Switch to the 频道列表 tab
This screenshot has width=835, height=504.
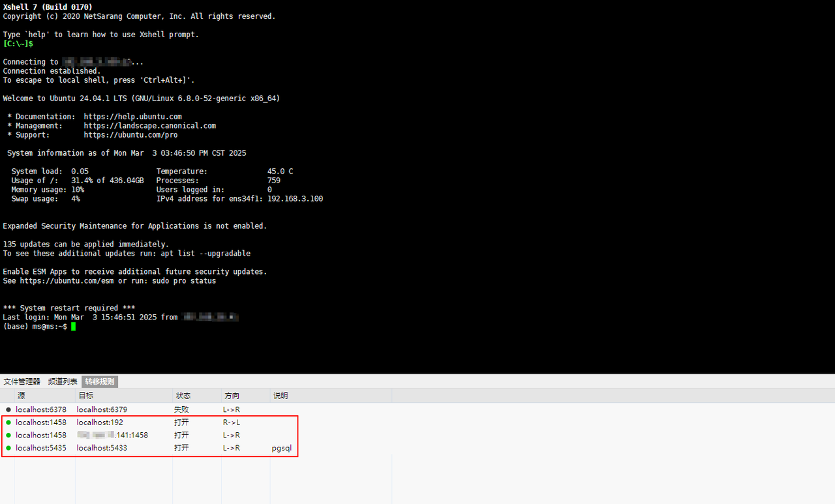coord(63,381)
